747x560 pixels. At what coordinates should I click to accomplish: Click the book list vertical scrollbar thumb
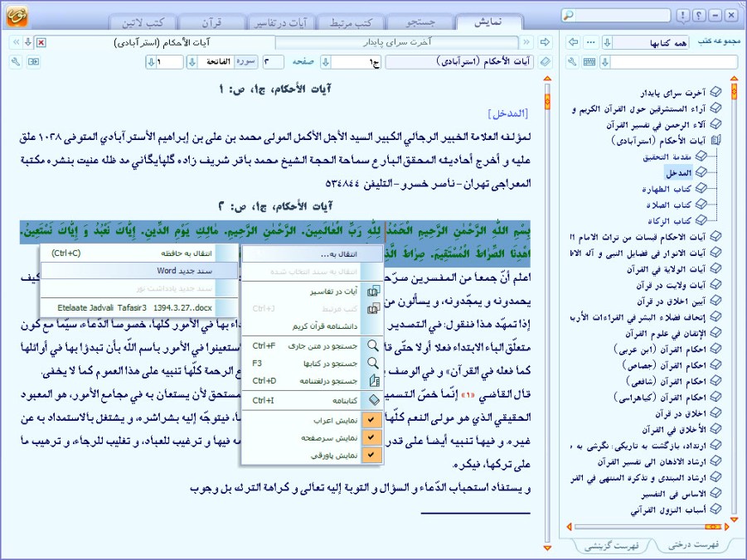point(734,91)
